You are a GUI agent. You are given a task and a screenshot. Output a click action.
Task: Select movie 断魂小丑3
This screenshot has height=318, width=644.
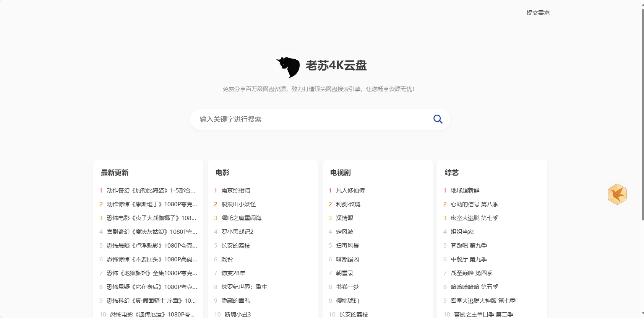tap(238, 314)
